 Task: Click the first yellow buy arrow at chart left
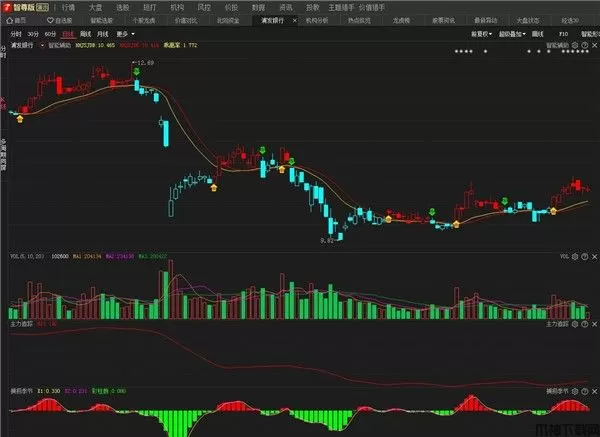[20, 119]
